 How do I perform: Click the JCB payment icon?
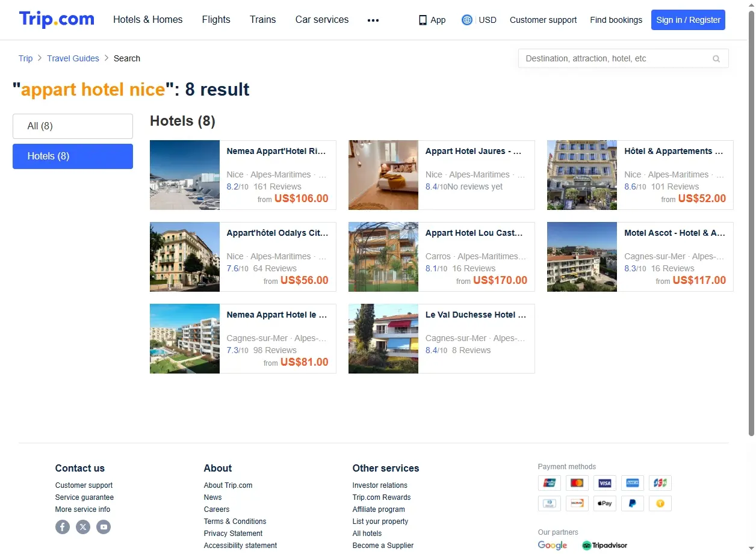pyautogui.click(x=660, y=483)
